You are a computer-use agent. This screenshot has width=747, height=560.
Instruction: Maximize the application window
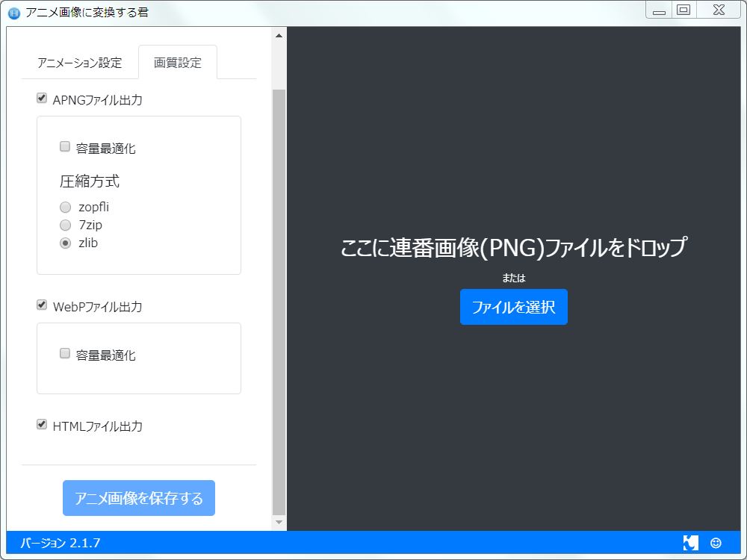click(683, 10)
